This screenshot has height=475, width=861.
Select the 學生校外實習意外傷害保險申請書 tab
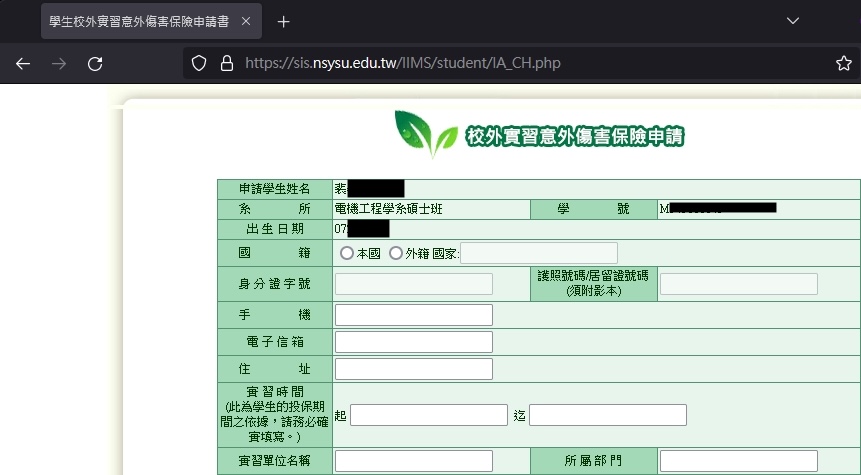(151, 21)
